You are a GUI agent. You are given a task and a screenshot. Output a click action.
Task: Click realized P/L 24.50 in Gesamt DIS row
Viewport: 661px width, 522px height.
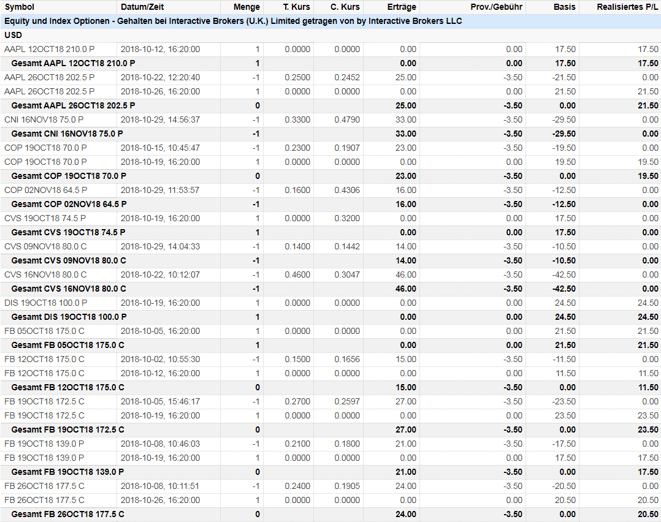point(648,317)
